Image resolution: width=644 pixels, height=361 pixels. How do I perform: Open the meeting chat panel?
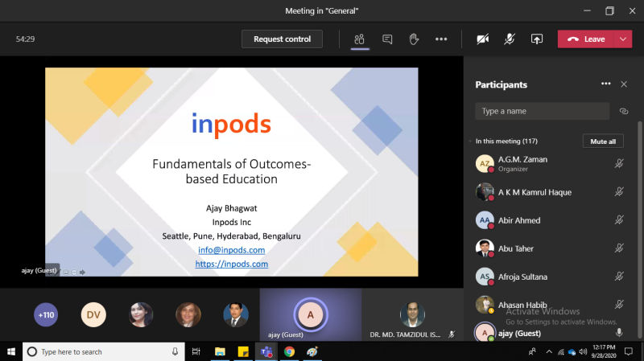[x=387, y=39]
